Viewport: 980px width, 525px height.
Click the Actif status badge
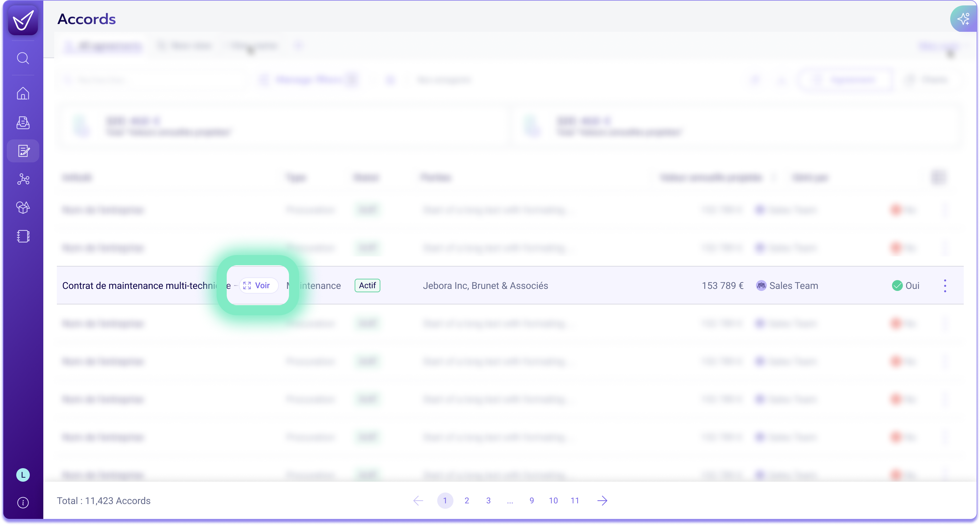pyautogui.click(x=367, y=286)
